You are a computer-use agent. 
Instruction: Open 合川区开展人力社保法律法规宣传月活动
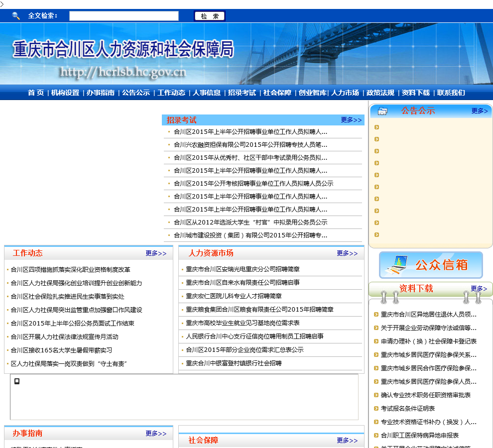[x=64, y=336]
